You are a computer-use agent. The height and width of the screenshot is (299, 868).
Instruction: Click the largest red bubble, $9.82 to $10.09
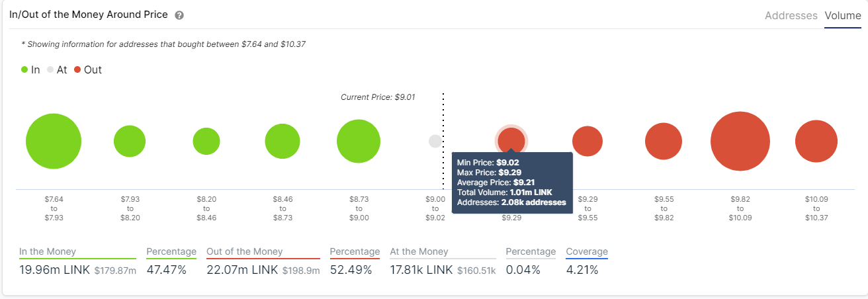[x=740, y=142]
